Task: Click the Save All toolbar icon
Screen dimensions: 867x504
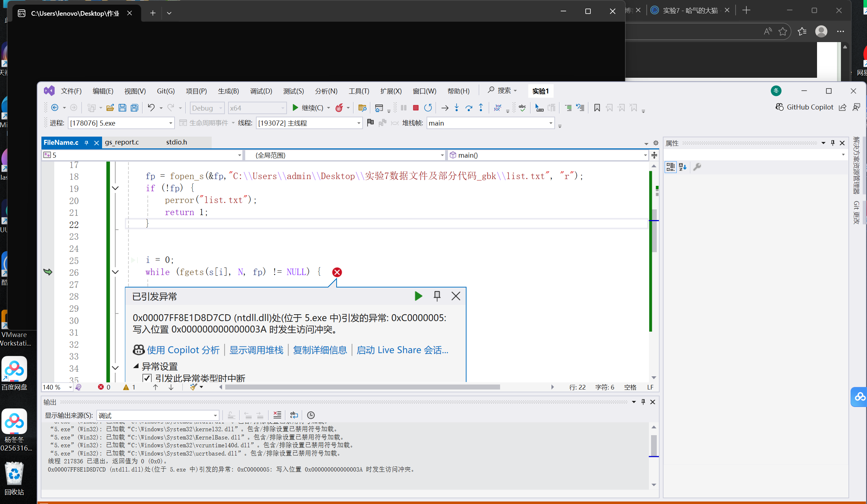Action: (x=135, y=108)
